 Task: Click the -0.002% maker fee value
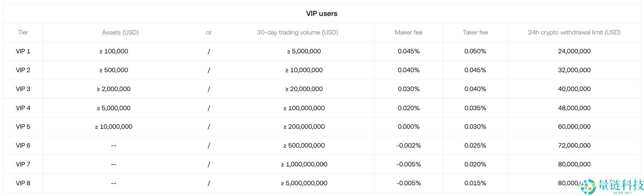(408, 146)
